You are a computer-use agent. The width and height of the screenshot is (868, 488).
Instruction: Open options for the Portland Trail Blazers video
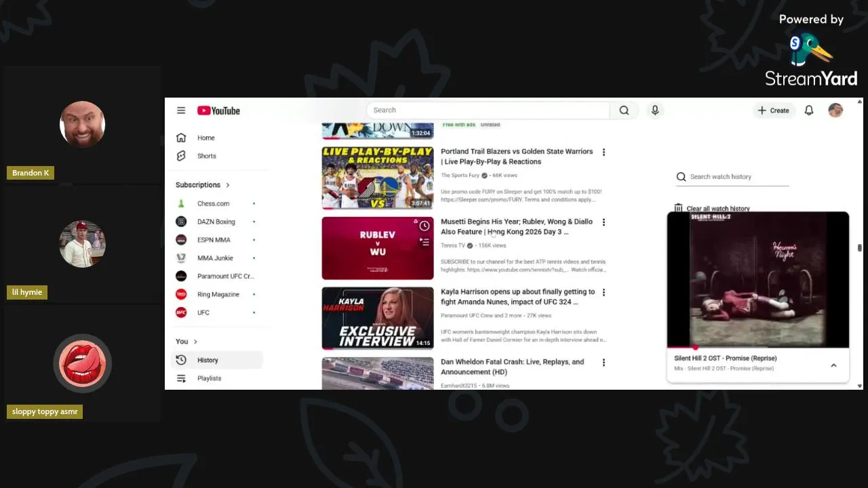tap(604, 152)
